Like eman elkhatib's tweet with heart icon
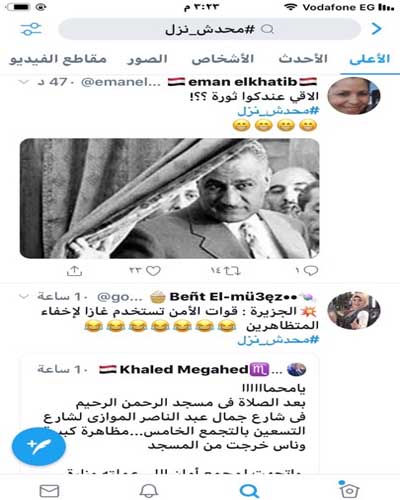The height and width of the screenshot is (500, 400). 153,271
